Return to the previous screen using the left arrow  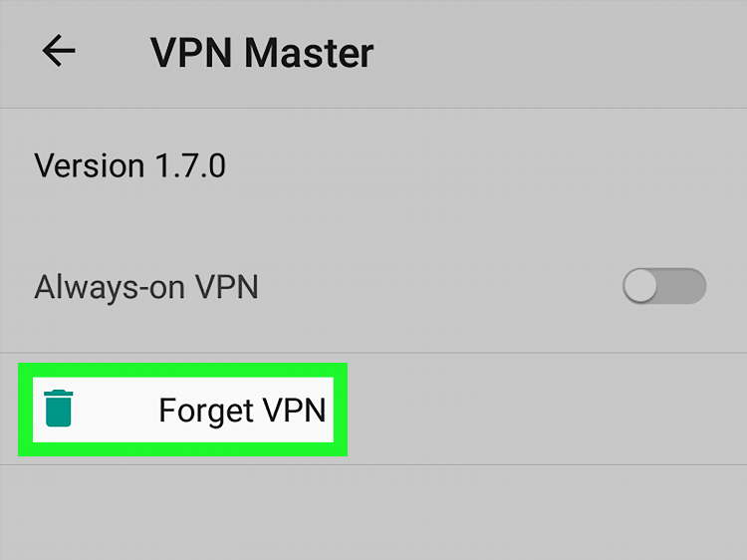coord(59,50)
